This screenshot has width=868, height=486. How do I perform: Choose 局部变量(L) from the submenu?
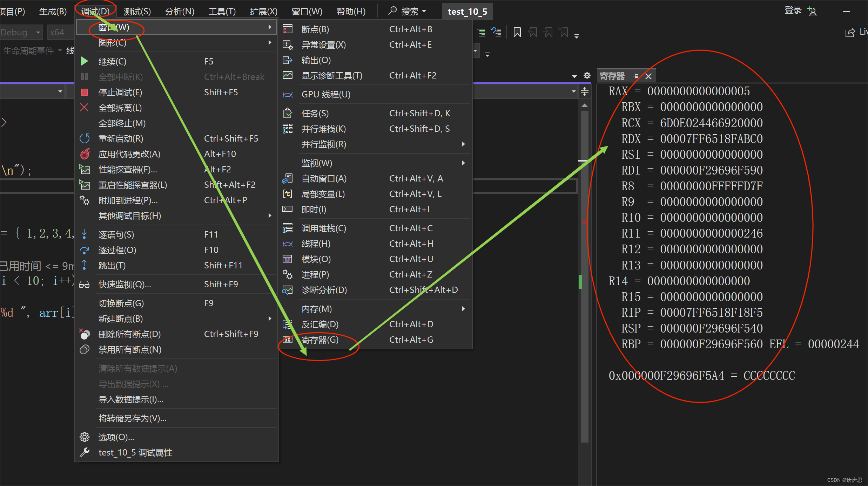(376, 194)
